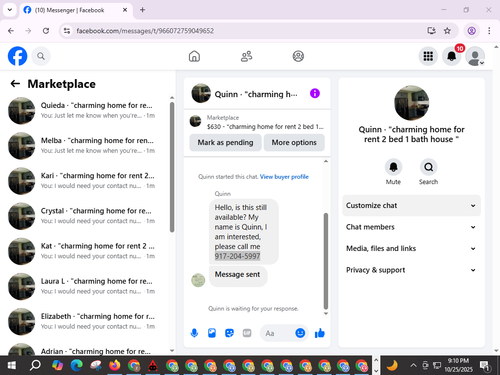This screenshot has height=375, width=500.
Task: Go back from Marketplace chats list
Action: coord(15,84)
